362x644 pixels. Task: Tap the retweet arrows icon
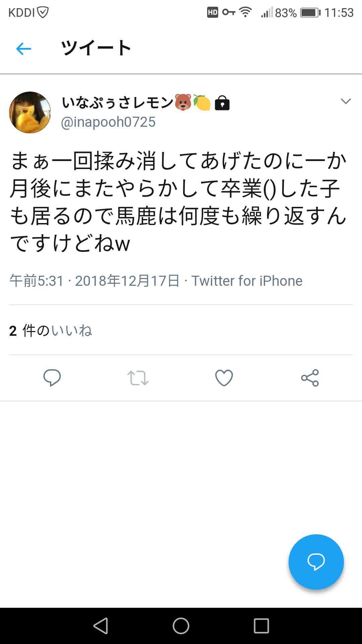pos(138,378)
